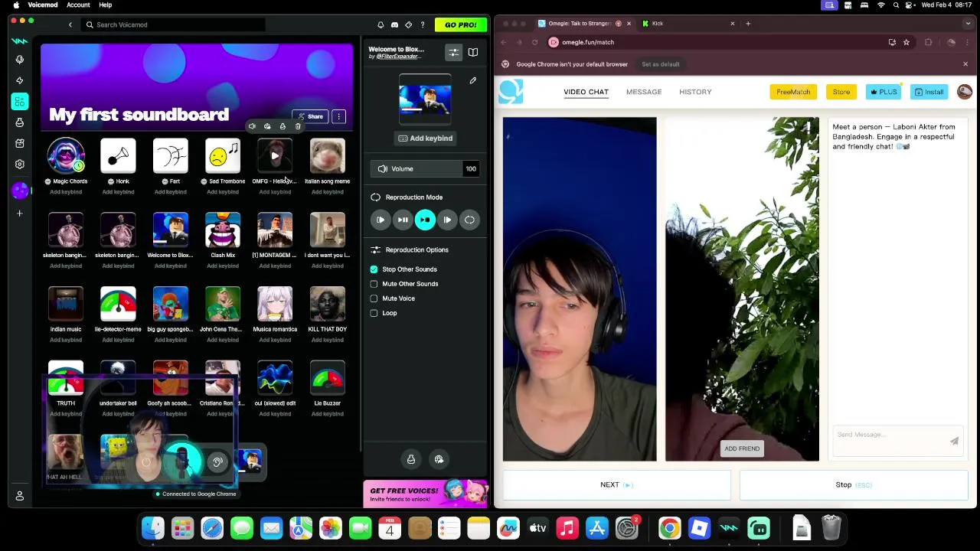
Task: Uncheck Stop Other Sounds
Action: coord(374,269)
